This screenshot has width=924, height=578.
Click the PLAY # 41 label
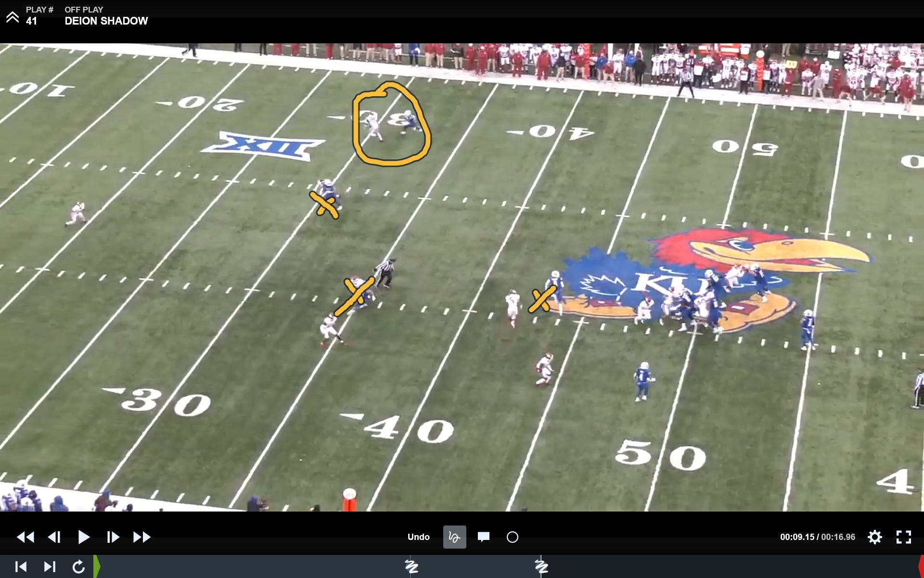pyautogui.click(x=39, y=15)
